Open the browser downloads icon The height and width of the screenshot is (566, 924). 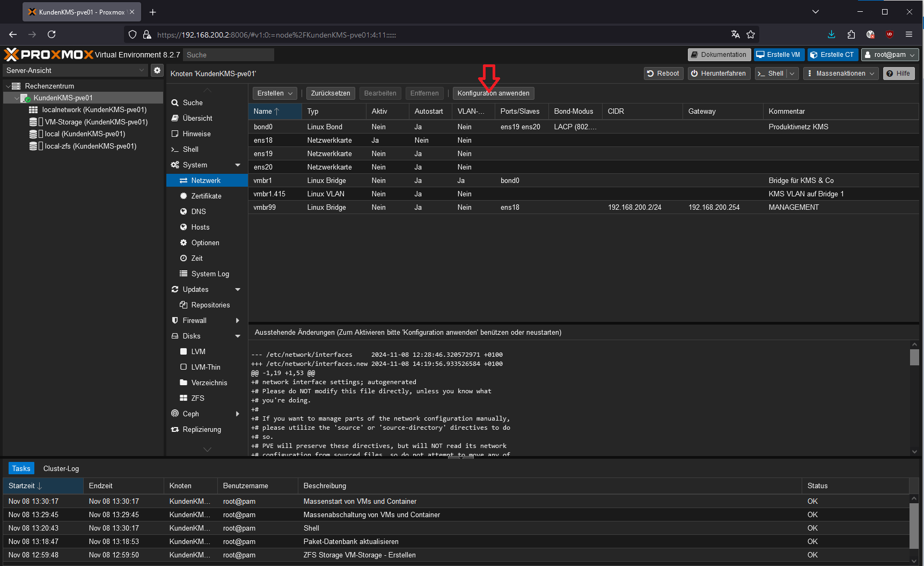tap(831, 34)
